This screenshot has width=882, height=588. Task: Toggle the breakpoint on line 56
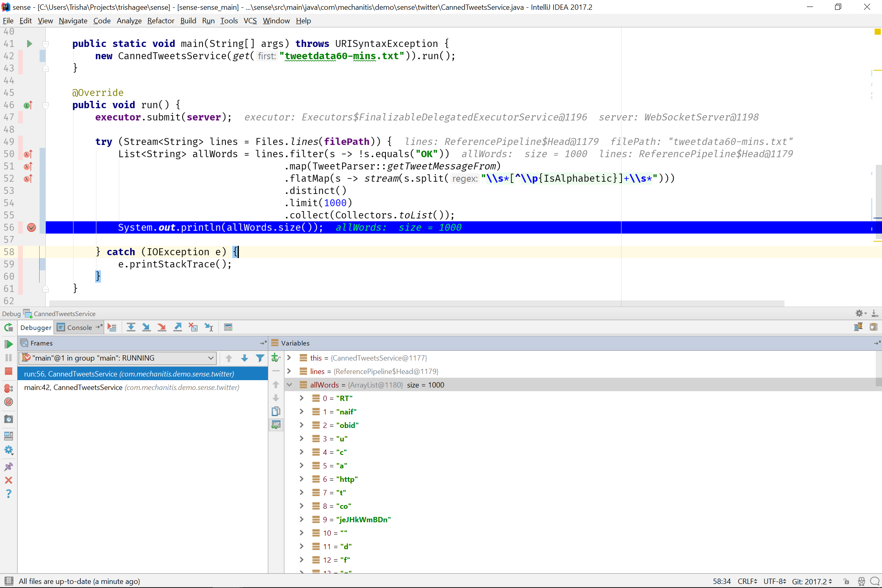tap(31, 227)
